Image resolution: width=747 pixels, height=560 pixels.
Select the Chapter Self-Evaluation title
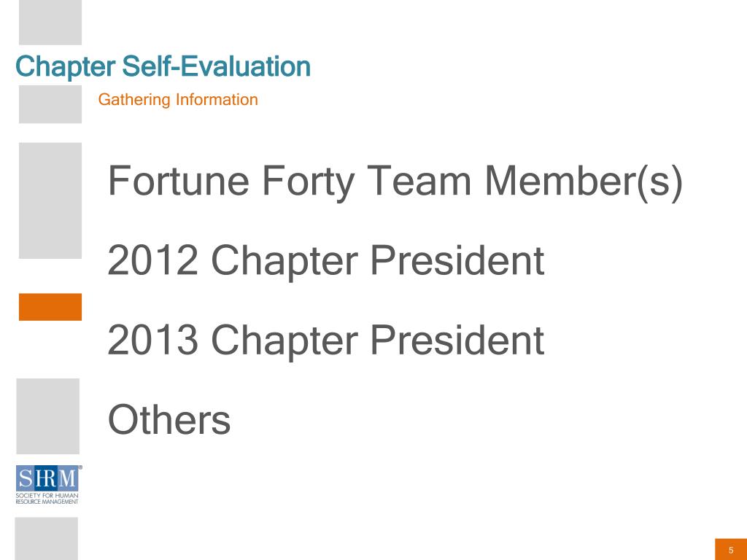[163, 66]
